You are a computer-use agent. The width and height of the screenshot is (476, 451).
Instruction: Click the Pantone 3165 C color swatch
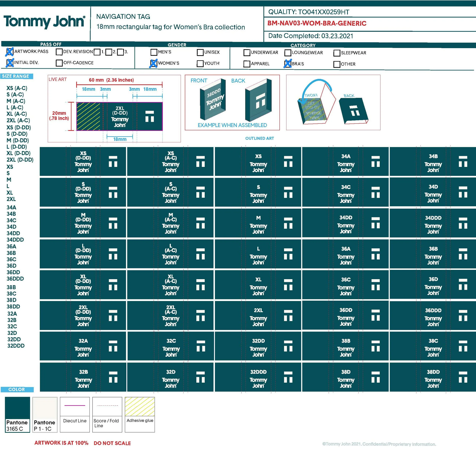(18, 414)
